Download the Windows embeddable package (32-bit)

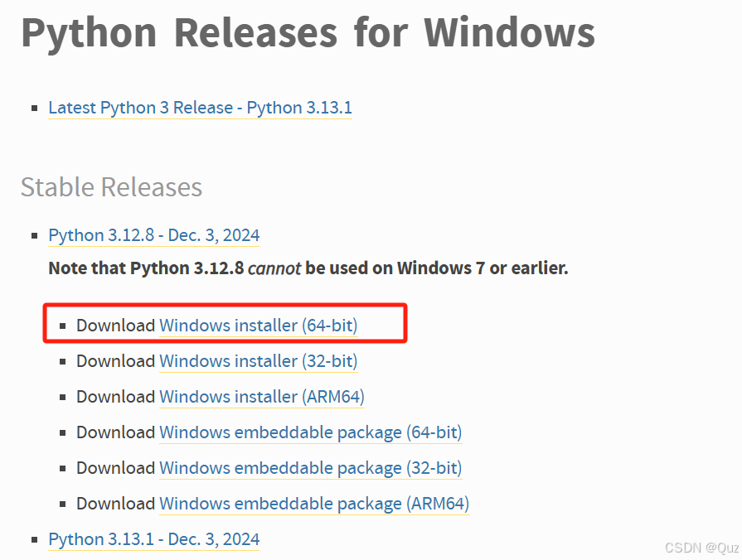pyautogui.click(x=310, y=468)
